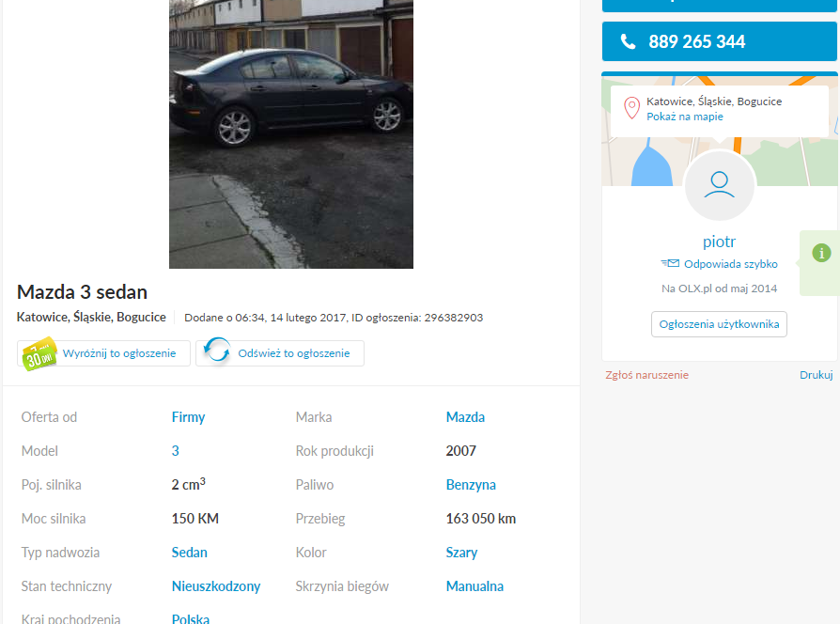Click the blue refresh arrows icon
This screenshot has height=624, width=840.
[217, 350]
